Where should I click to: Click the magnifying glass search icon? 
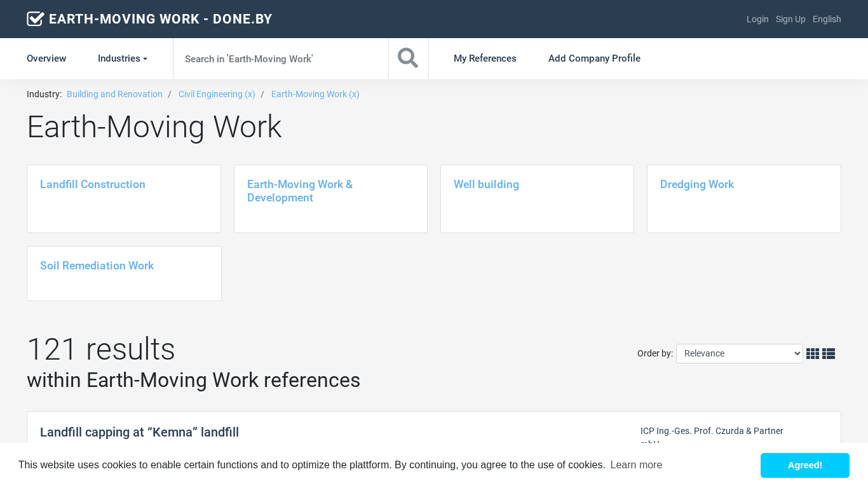[408, 58]
